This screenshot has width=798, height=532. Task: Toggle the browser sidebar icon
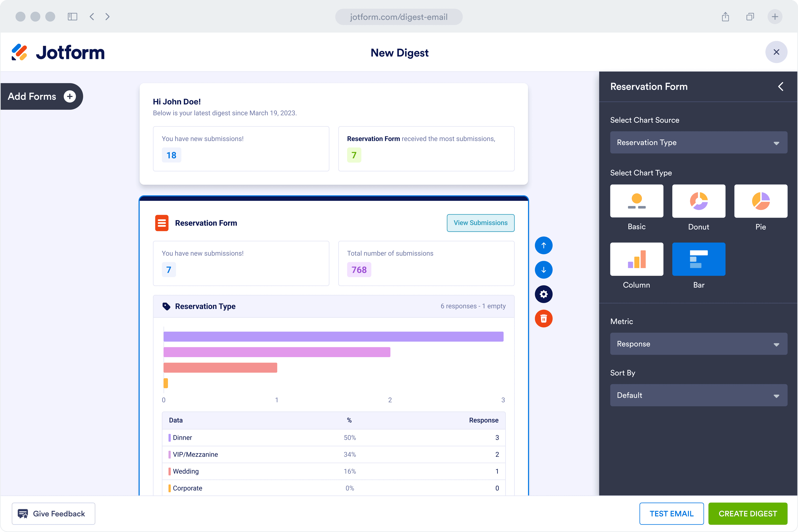pyautogui.click(x=72, y=17)
